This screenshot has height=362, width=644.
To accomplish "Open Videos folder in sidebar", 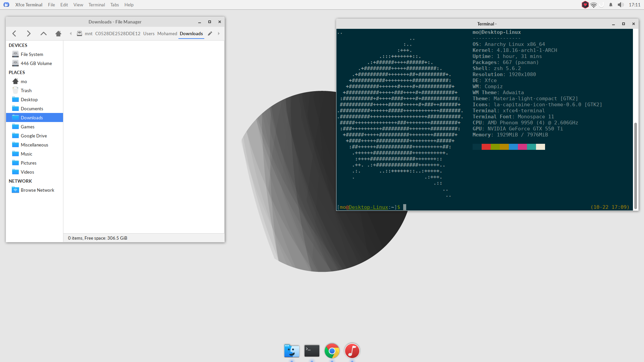I will [x=35, y=172].
